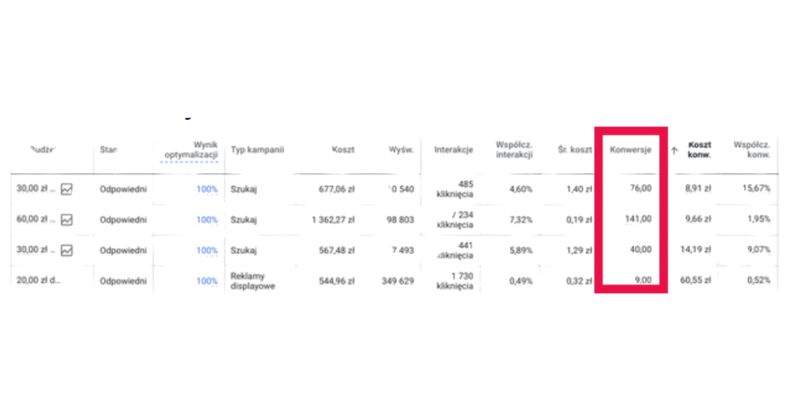Viewport: 800px width, 400px height.
Task: Click the Śr. koszt column header
Action: (x=575, y=150)
